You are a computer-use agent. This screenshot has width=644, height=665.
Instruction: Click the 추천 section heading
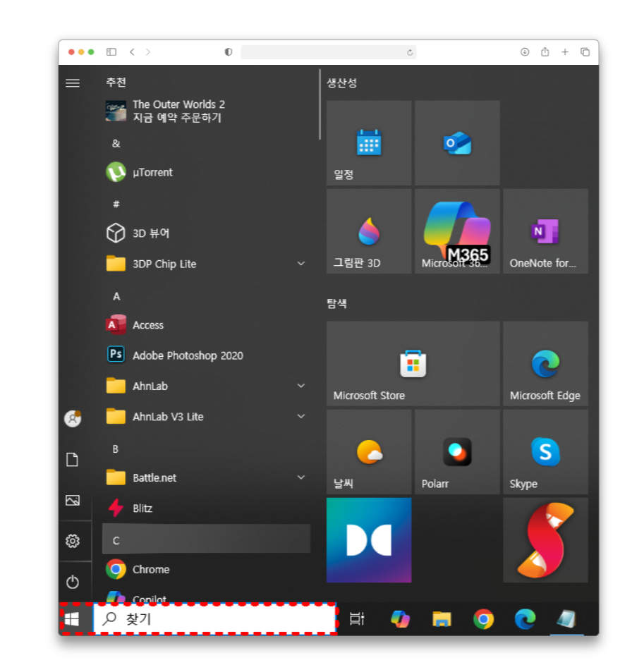click(116, 83)
